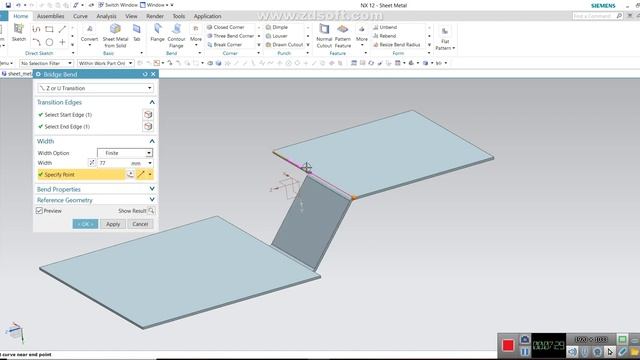Click the Dimple punch tool

[277, 27]
